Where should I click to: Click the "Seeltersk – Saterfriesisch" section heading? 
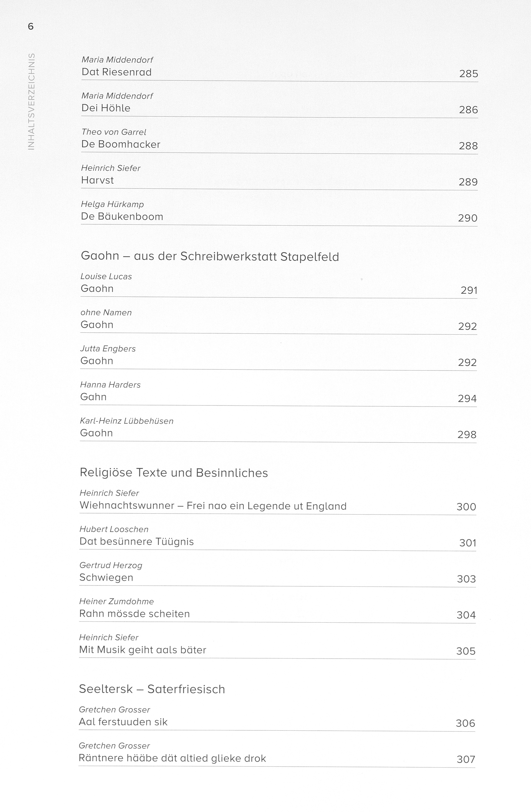[152, 689]
